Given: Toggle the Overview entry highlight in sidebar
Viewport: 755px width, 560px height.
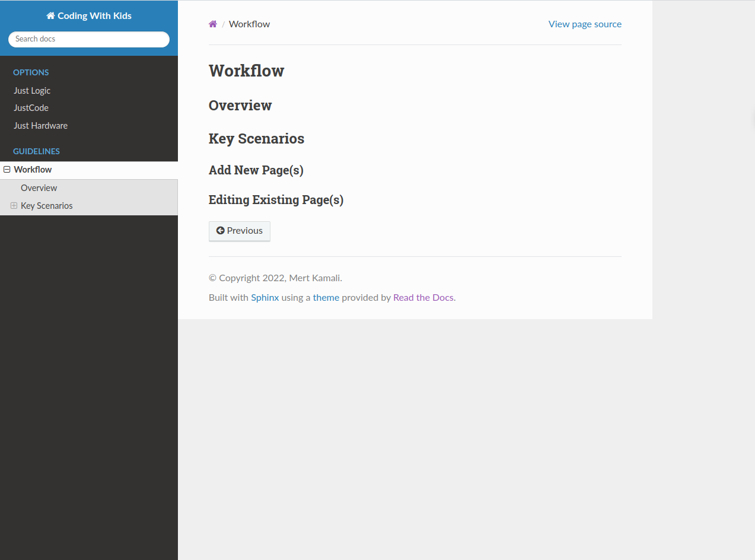Looking at the screenshot, I should point(39,187).
